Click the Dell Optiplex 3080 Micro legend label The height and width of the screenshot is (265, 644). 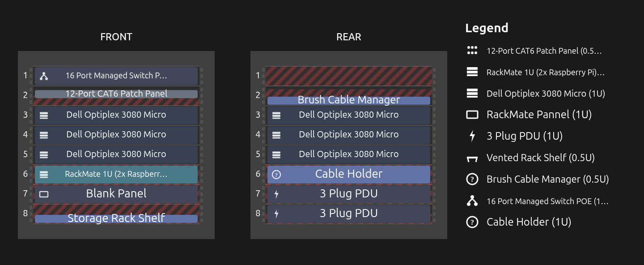[546, 94]
